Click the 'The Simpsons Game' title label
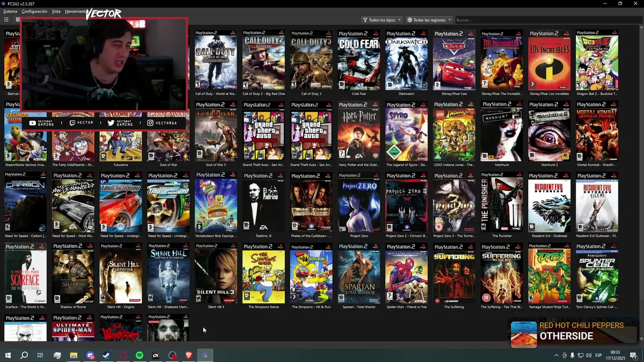Viewport: 644px width, 362px height. [x=264, y=307]
